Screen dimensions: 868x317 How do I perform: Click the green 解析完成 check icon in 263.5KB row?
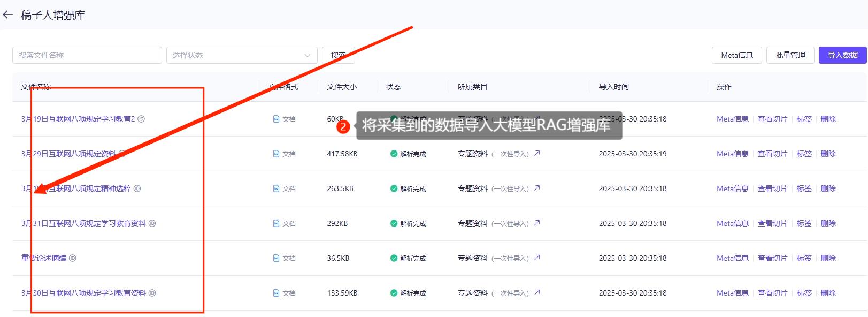click(394, 188)
